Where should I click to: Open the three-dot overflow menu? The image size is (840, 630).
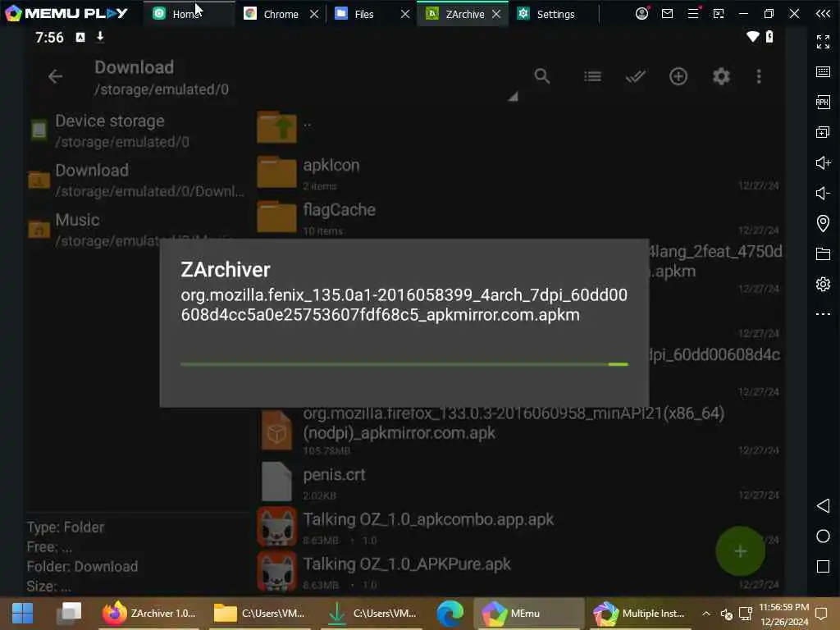pyautogui.click(x=759, y=76)
